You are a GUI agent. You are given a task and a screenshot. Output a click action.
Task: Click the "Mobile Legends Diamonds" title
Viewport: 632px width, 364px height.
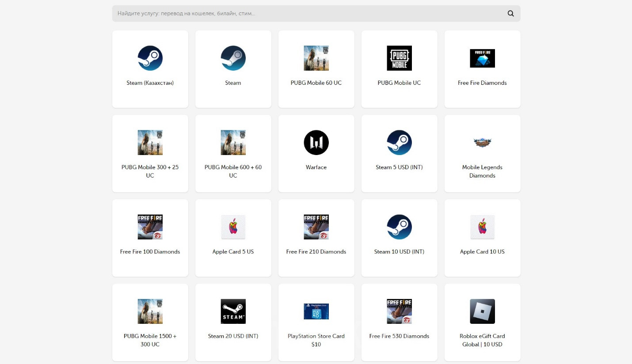click(x=483, y=171)
